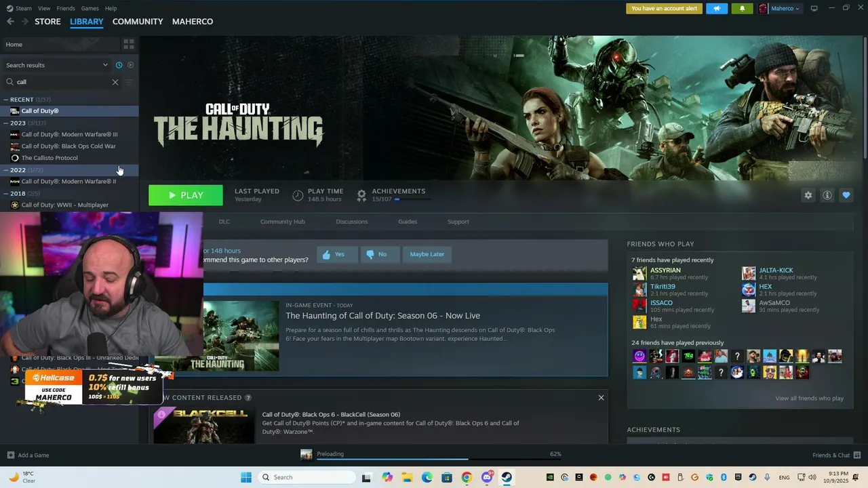Open advanced filter options beside search
868x488 pixels.
click(129, 82)
